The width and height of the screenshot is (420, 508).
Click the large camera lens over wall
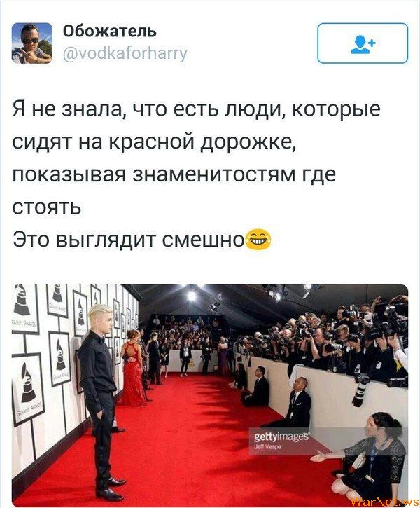pyautogui.click(x=360, y=390)
